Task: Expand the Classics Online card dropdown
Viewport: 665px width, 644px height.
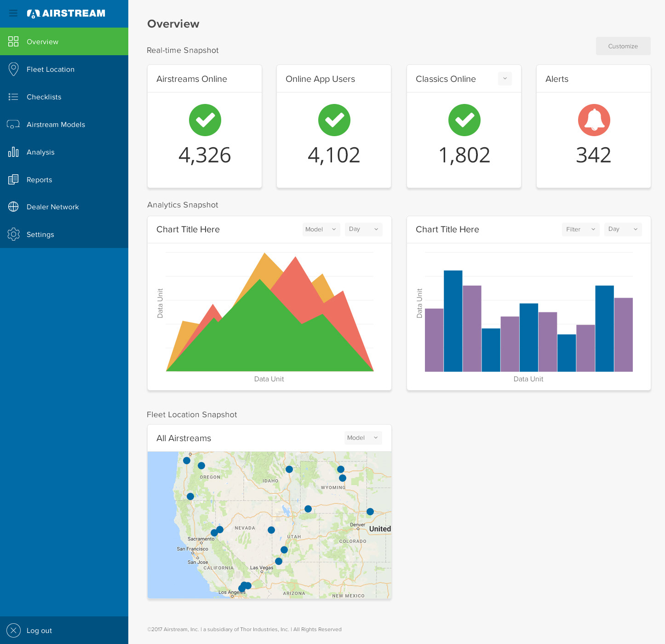Action: [505, 79]
